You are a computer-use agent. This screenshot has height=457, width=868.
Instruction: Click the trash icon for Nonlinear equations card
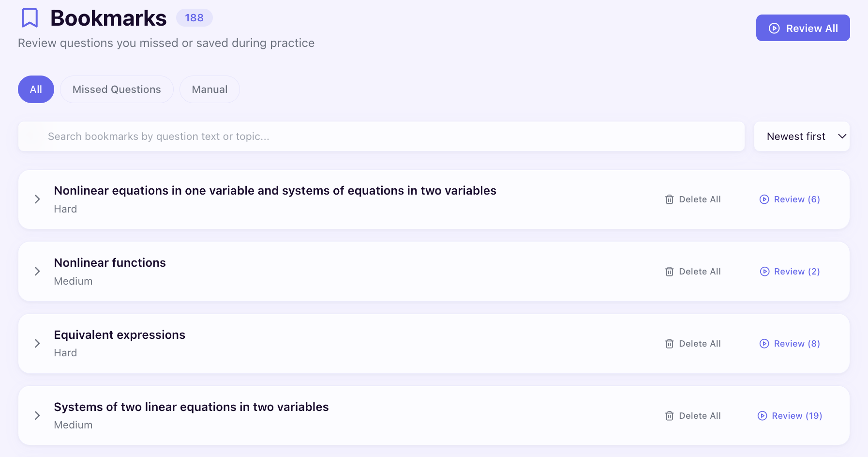(669, 199)
